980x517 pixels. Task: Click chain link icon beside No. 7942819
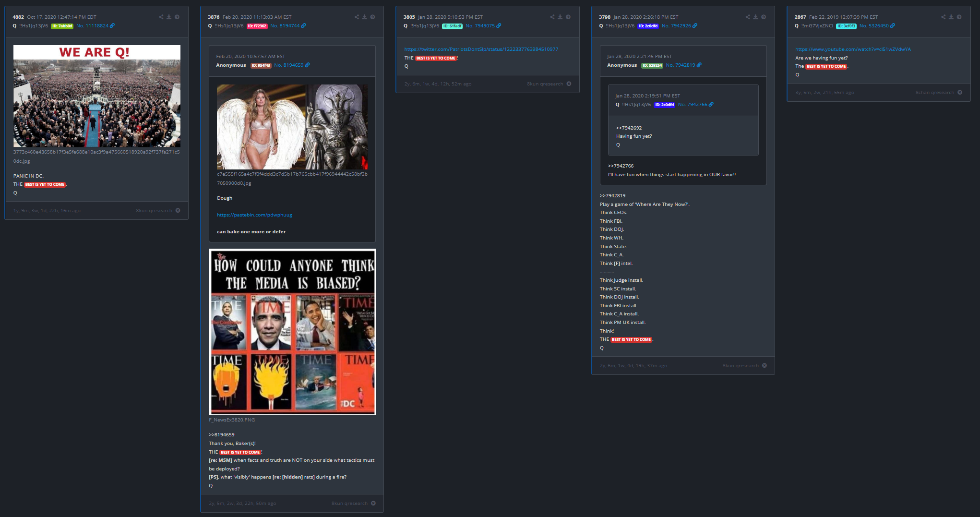tap(699, 65)
